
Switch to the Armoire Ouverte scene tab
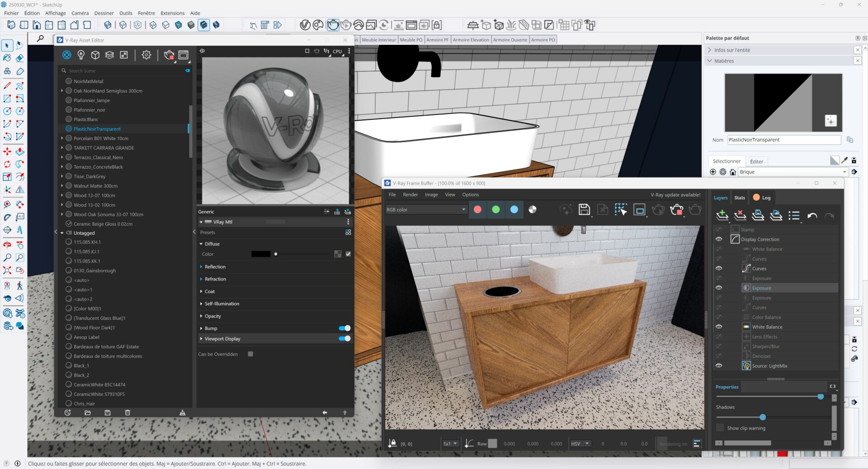coord(509,40)
